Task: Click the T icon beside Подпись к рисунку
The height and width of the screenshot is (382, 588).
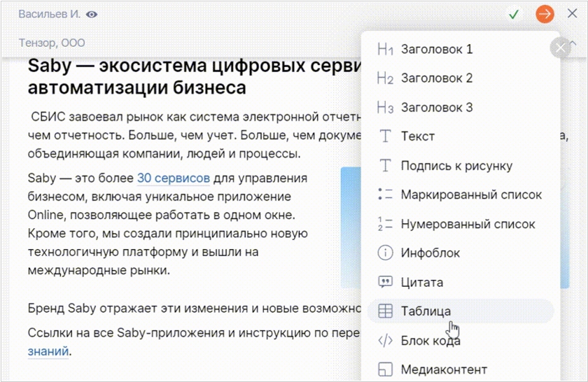Action: click(385, 165)
